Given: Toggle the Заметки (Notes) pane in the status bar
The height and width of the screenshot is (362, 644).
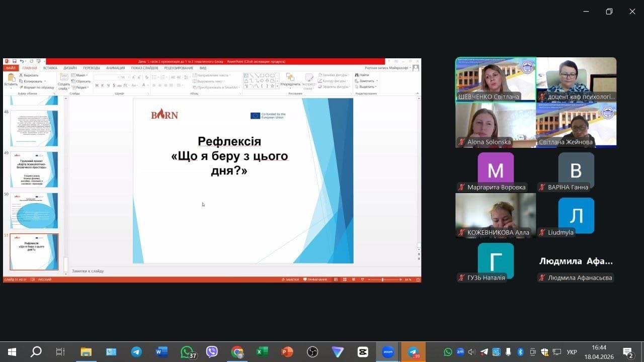Looking at the screenshot, I should (290, 280).
